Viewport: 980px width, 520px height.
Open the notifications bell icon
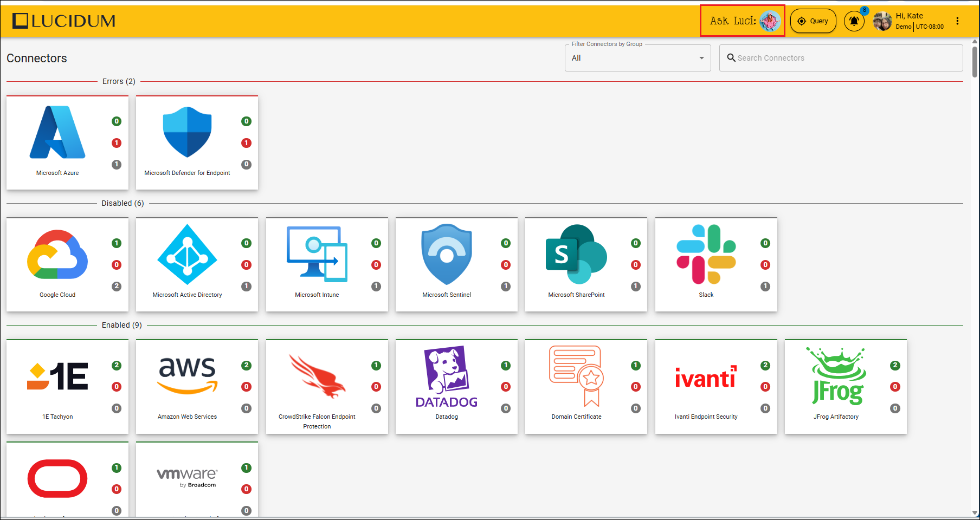coord(854,21)
